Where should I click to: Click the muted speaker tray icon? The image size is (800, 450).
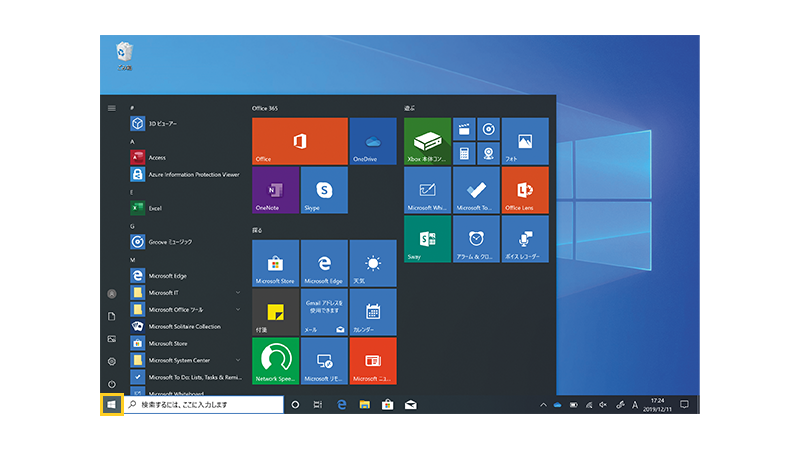pyautogui.click(x=603, y=405)
